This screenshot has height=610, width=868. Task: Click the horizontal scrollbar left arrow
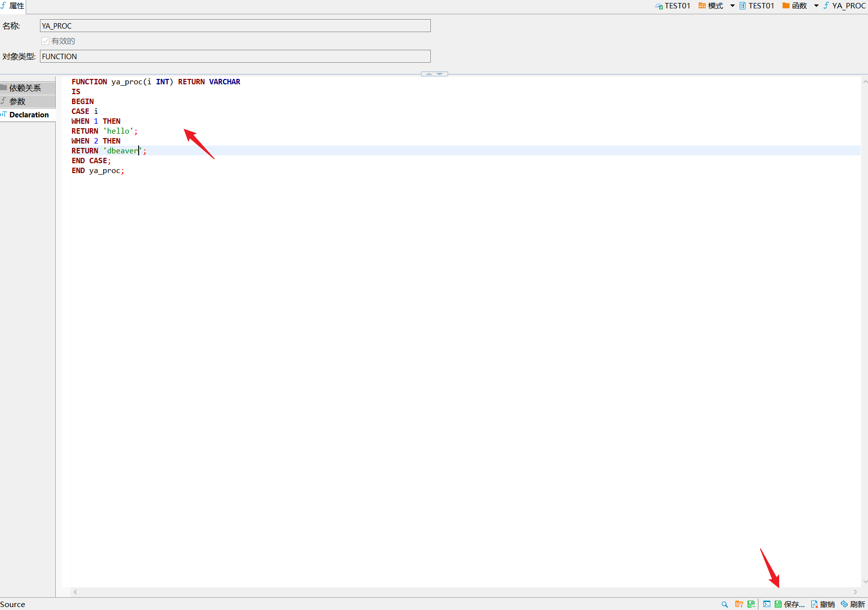(75, 592)
